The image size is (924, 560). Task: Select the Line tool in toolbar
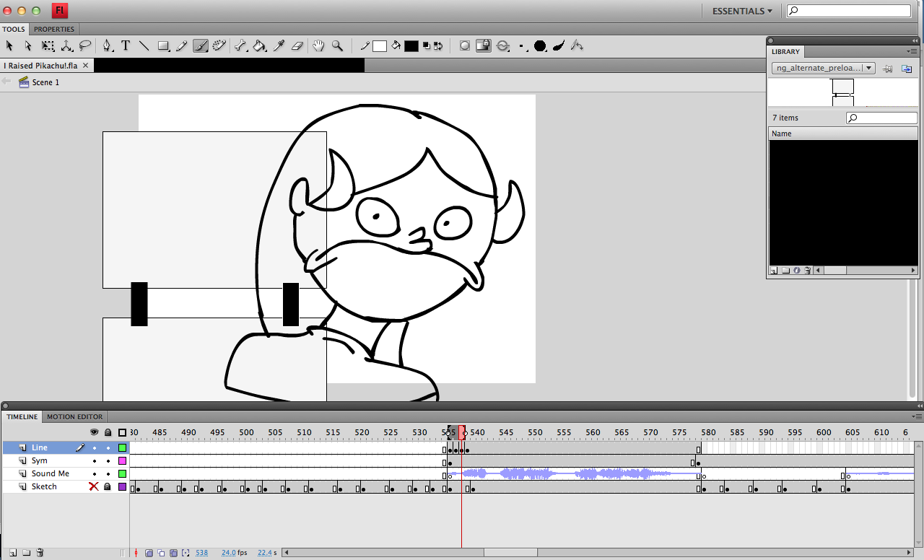pos(144,46)
